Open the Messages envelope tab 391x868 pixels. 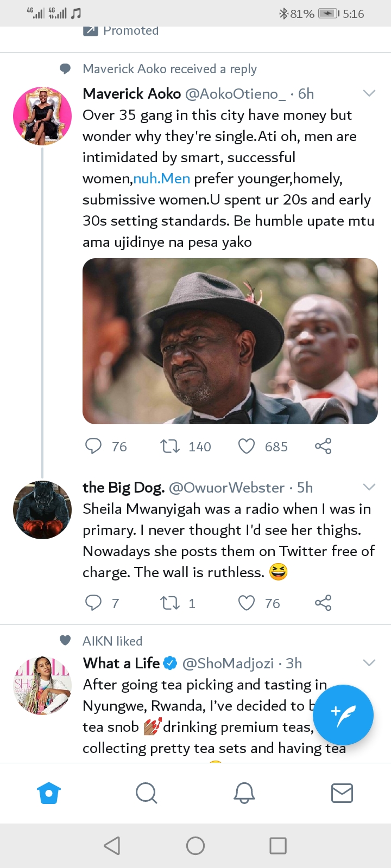coord(342,793)
